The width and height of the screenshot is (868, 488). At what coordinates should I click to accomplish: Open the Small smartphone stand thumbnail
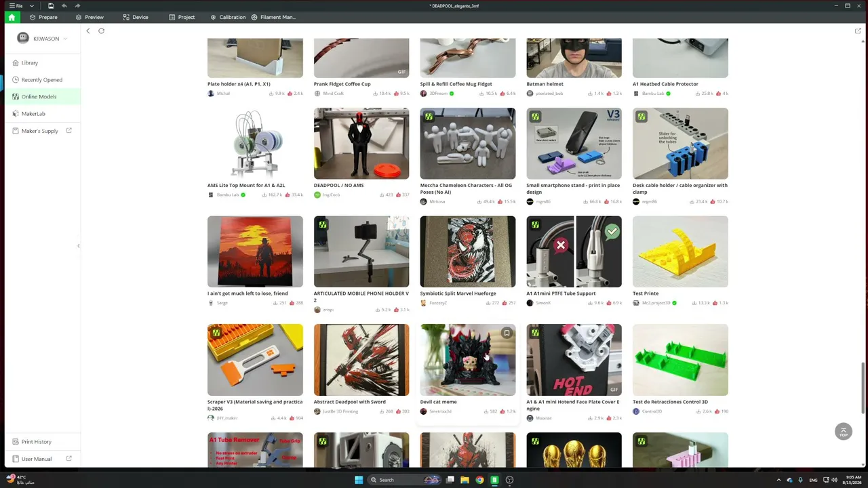coord(574,144)
